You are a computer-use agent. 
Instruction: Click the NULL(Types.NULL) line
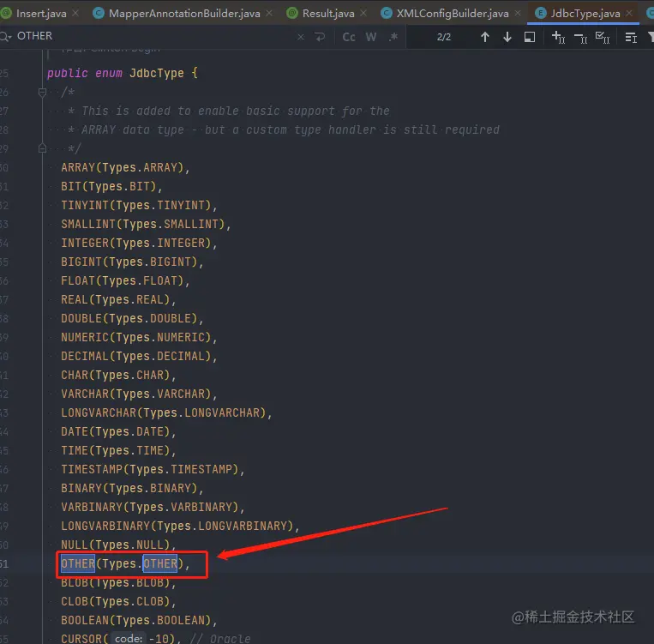[x=118, y=545]
